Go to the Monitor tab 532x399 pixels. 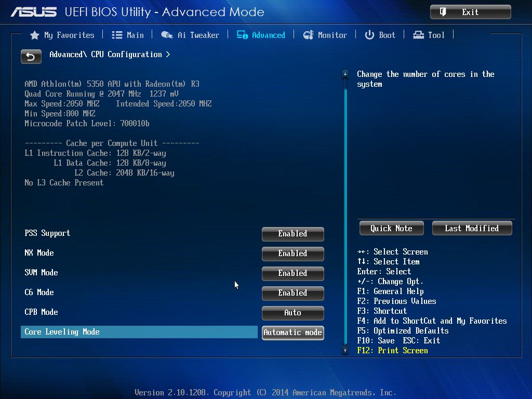pos(325,35)
